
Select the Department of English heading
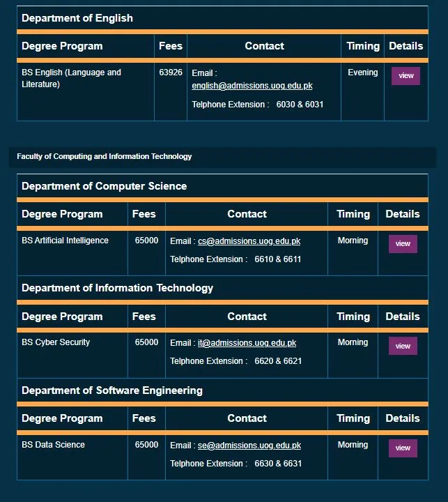[x=77, y=18]
